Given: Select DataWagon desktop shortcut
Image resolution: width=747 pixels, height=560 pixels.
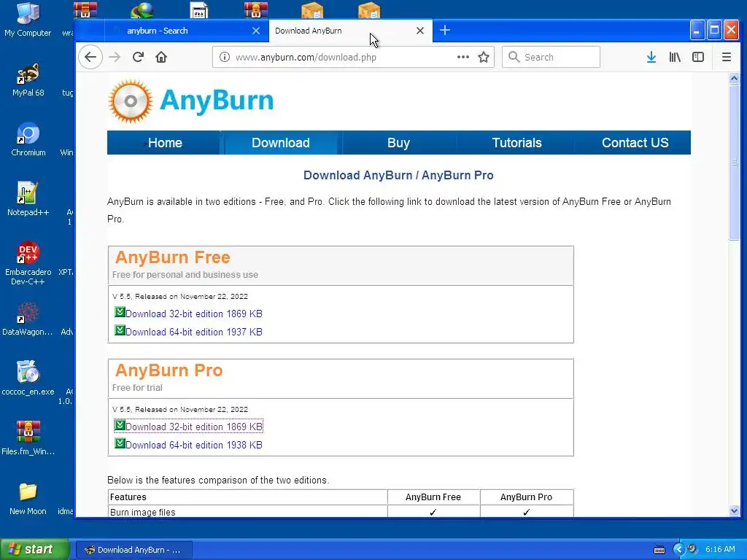Looking at the screenshot, I should click(x=28, y=319).
